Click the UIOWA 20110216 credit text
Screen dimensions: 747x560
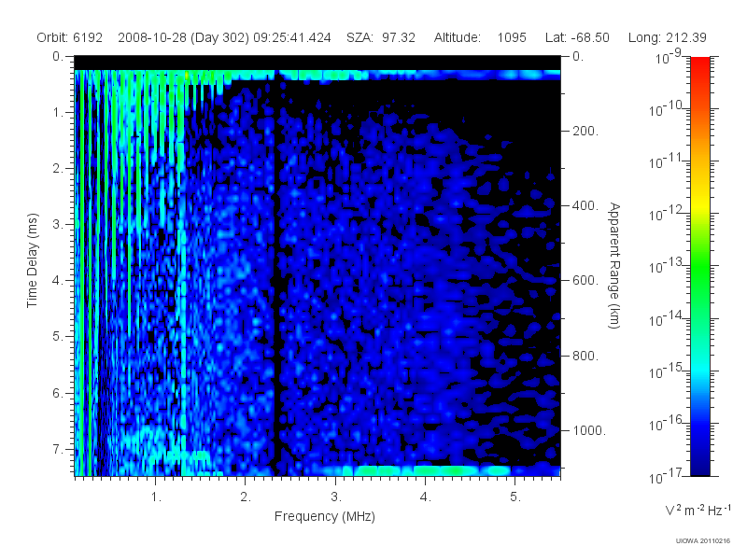pos(703,541)
